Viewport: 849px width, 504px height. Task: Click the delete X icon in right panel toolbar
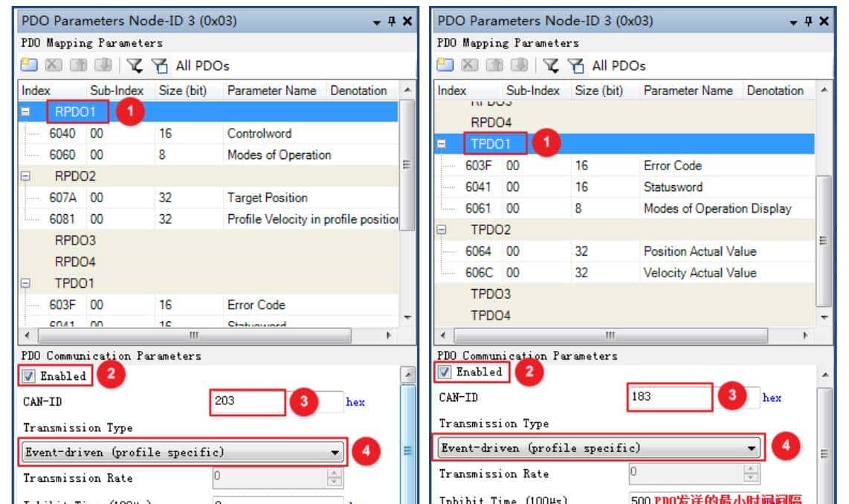pos(469,65)
